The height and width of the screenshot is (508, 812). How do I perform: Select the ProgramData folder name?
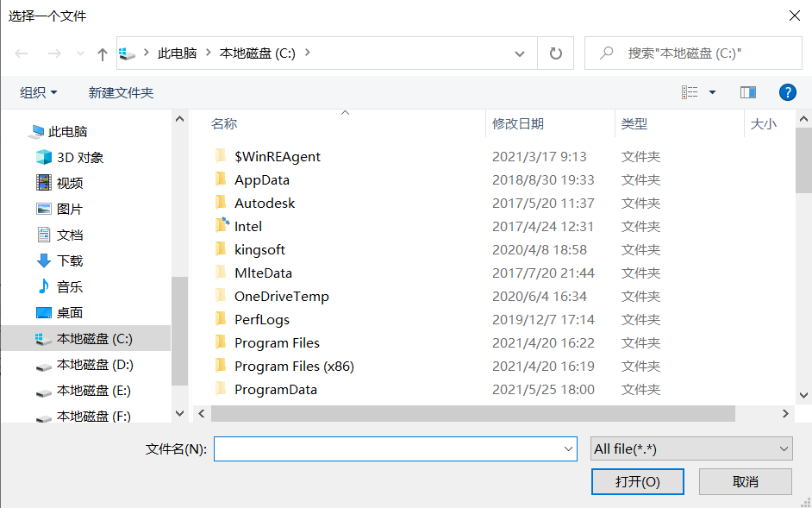[276, 390]
